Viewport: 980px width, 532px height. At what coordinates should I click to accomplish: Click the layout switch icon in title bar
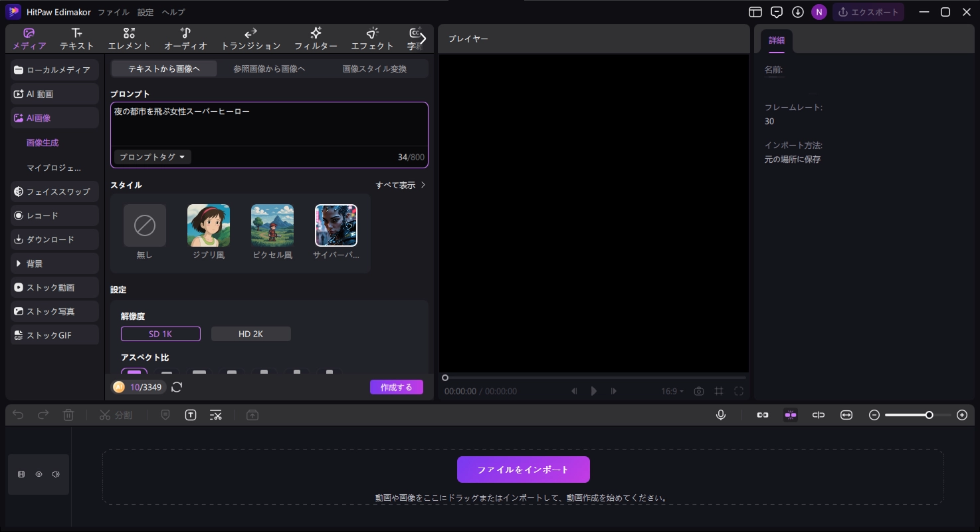[755, 12]
